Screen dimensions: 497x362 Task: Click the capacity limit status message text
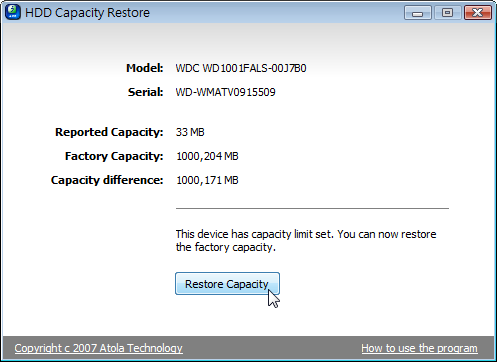[x=306, y=241]
